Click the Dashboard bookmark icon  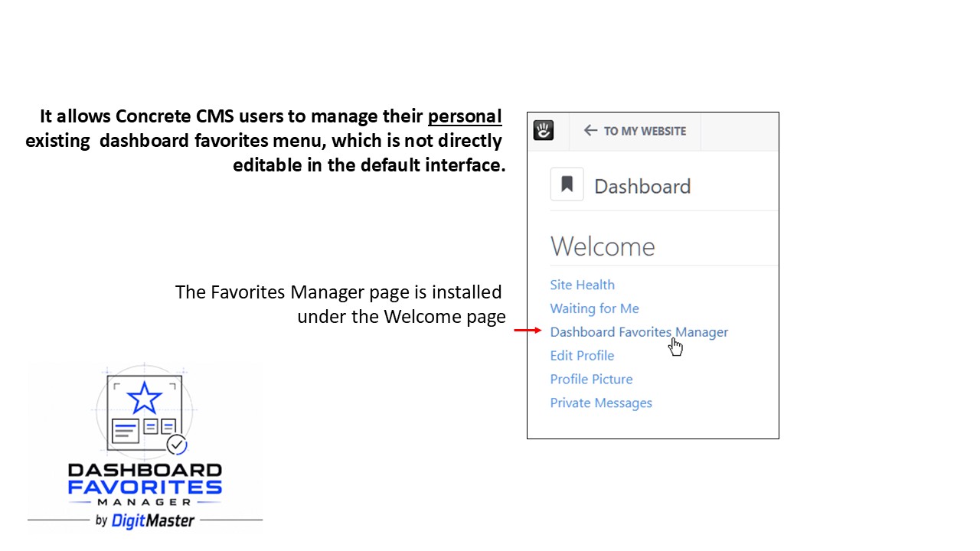tap(567, 184)
